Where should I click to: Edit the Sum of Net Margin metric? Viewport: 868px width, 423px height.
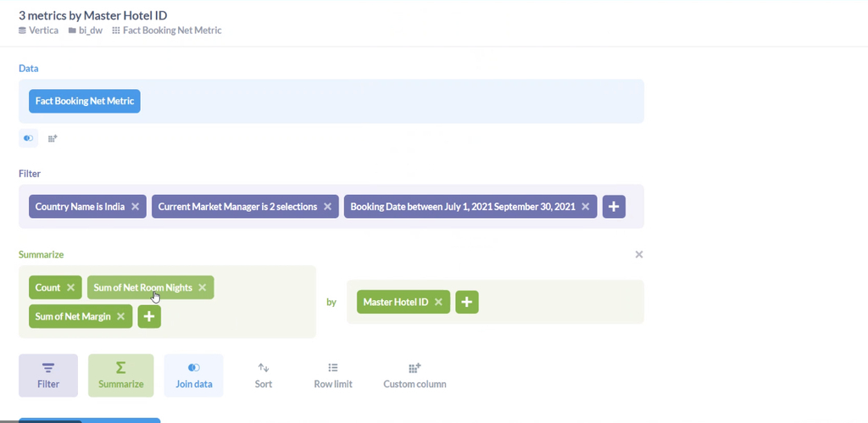73,316
